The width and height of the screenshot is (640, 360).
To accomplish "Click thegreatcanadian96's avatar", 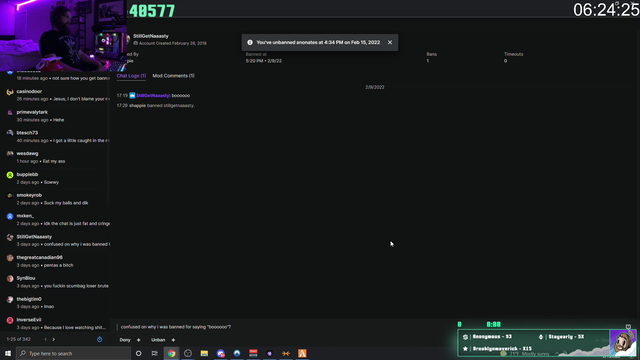I will tap(10, 258).
